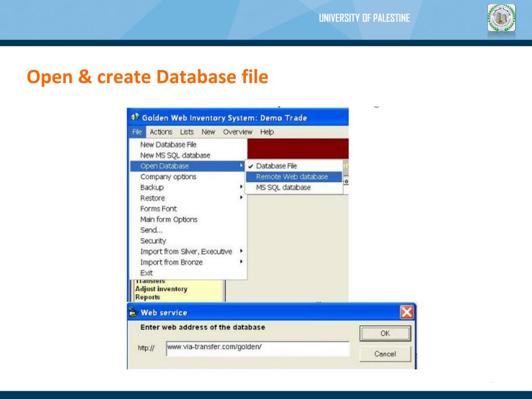Open the Overview menu
This screenshot has height=399, width=532.
(x=237, y=132)
